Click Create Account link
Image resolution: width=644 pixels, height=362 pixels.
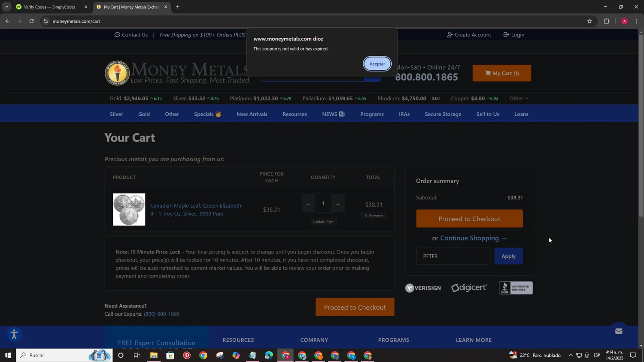pyautogui.click(x=469, y=35)
